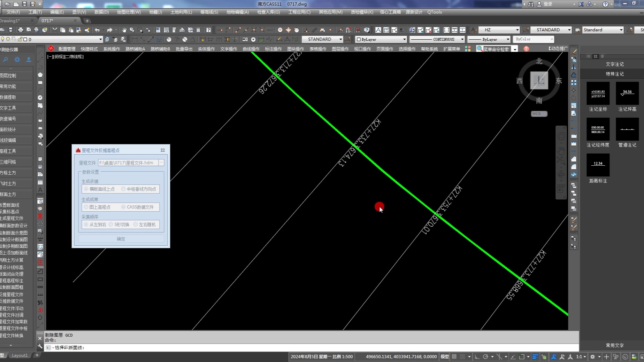Image resolution: width=644 pixels, height=362 pixels.
Task: Click the redo arrow icon
Action: click(x=109, y=30)
